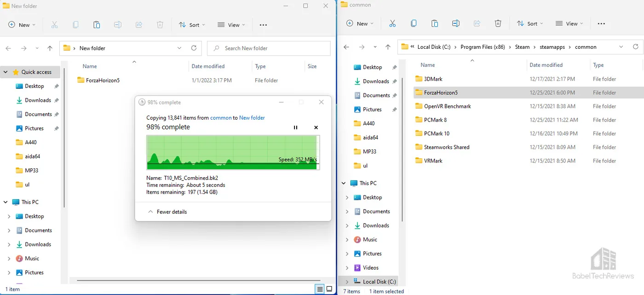Collapse copy dialog with Fewer details
Screen dimensions: 644x295
[x=167, y=212]
